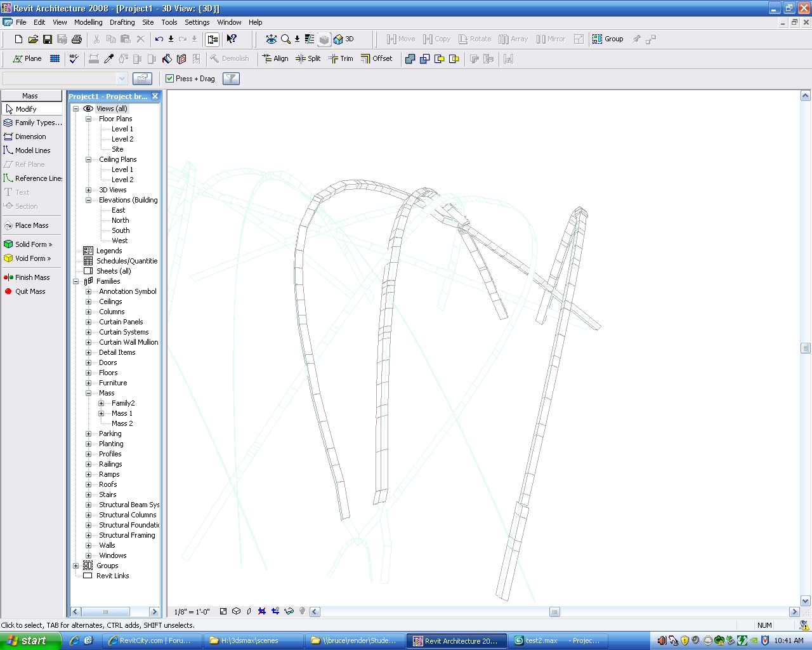Open the Modelling menu
This screenshot has height=650, width=812.
coord(88,22)
